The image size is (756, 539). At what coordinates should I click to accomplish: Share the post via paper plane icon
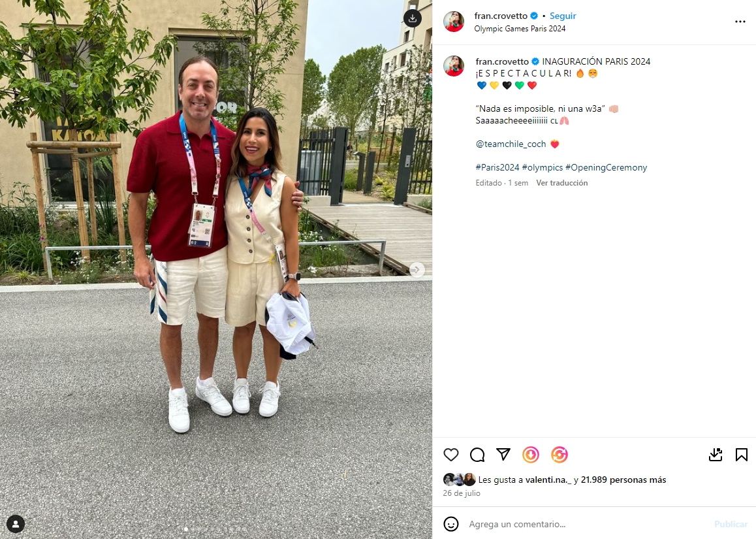503,454
